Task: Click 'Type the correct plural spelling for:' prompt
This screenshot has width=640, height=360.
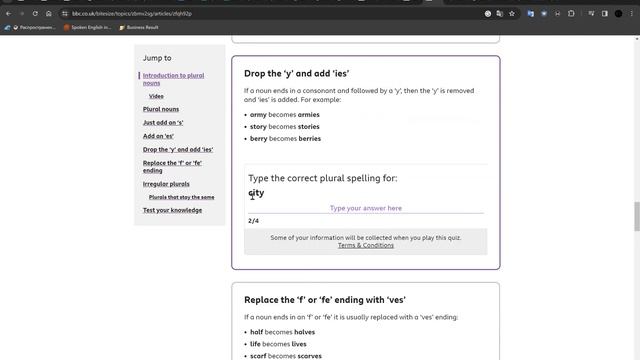Action: (x=323, y=178)
